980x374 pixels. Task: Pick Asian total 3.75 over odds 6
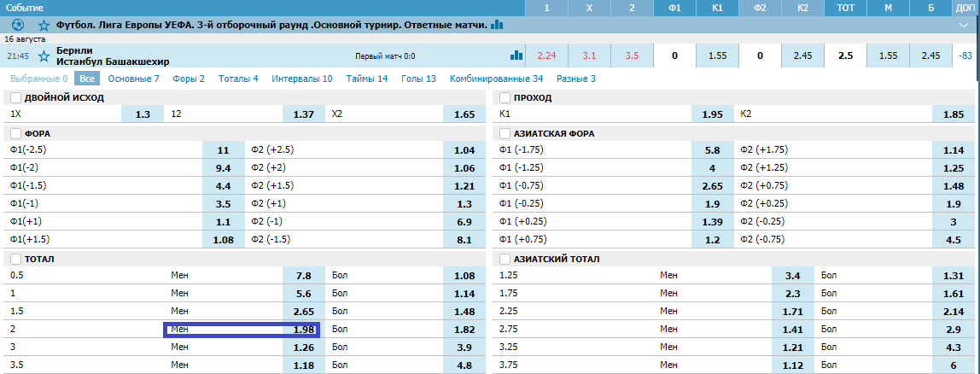tap(954, 365)
